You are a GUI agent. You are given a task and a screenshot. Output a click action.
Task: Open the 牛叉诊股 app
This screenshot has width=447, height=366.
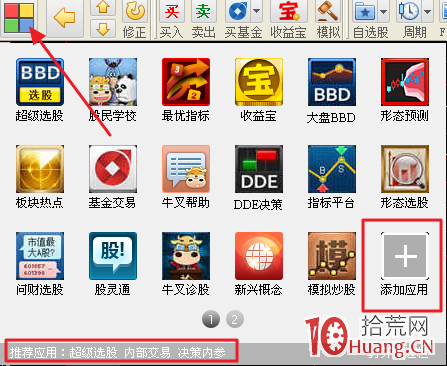coord(186,256)
